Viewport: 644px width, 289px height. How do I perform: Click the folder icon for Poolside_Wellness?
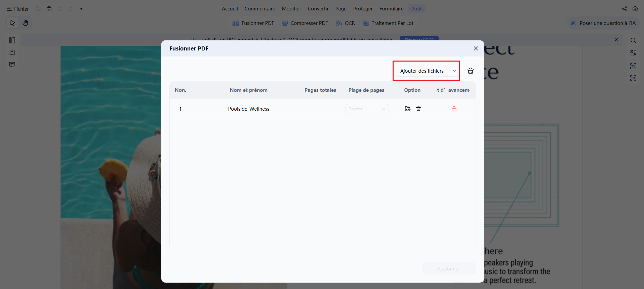click(x=408, y=109)
